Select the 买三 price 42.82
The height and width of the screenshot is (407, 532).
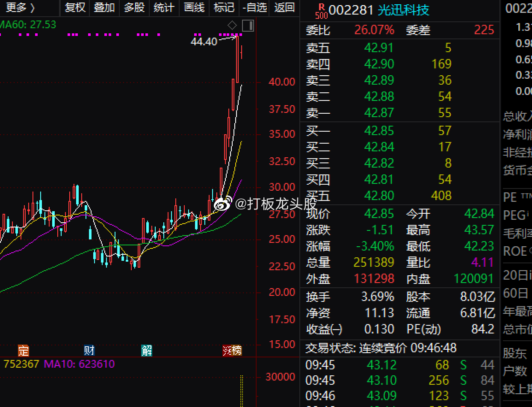[x=379, y=163]
